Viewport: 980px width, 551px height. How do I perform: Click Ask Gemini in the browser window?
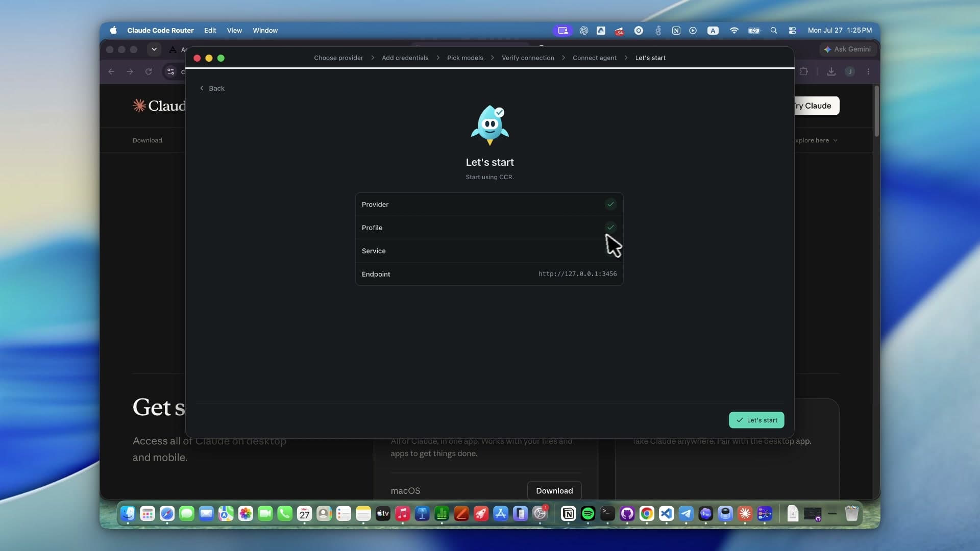coord(847,49)
